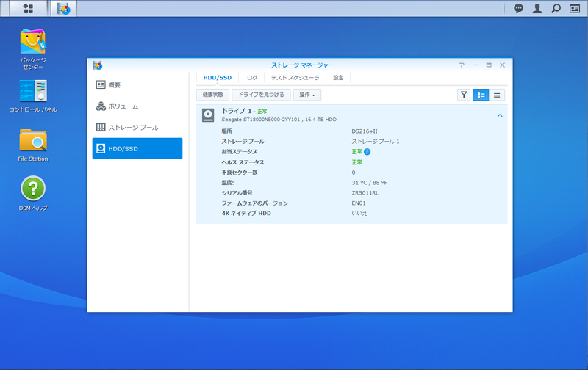Viewport: 588px width, 370px height.
Task: Open the widgets panel icon in taskbar
Action: coord(575,8)
